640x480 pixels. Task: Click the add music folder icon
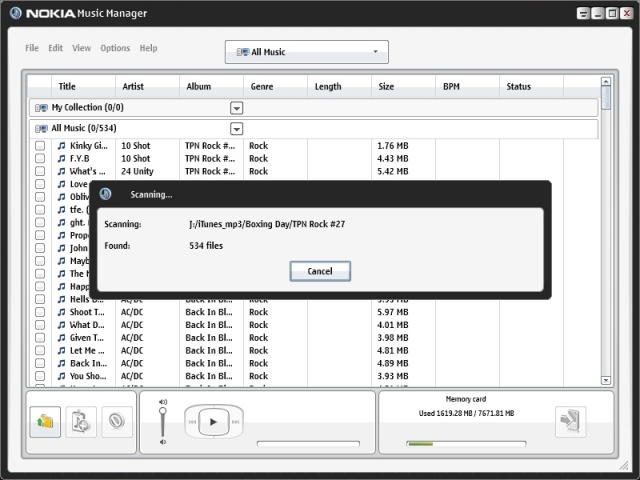click(x=45, y=422)
